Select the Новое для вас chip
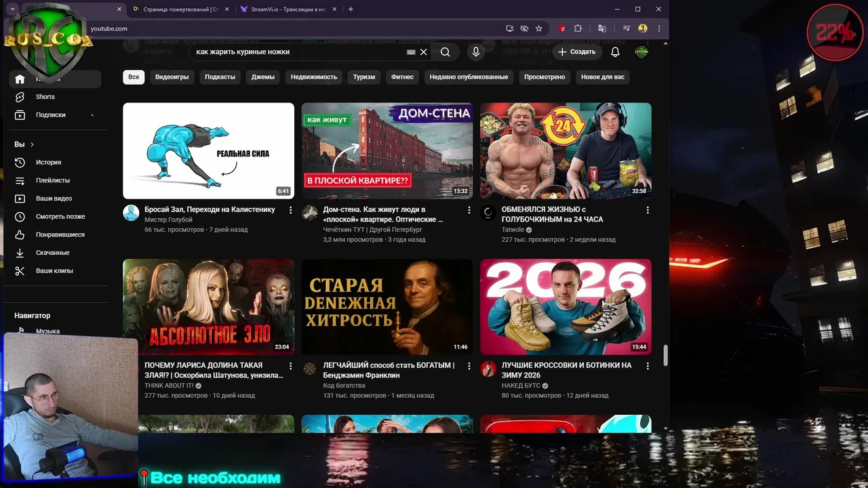Screen dimensions: 868x488 click(x=603, y=77)
